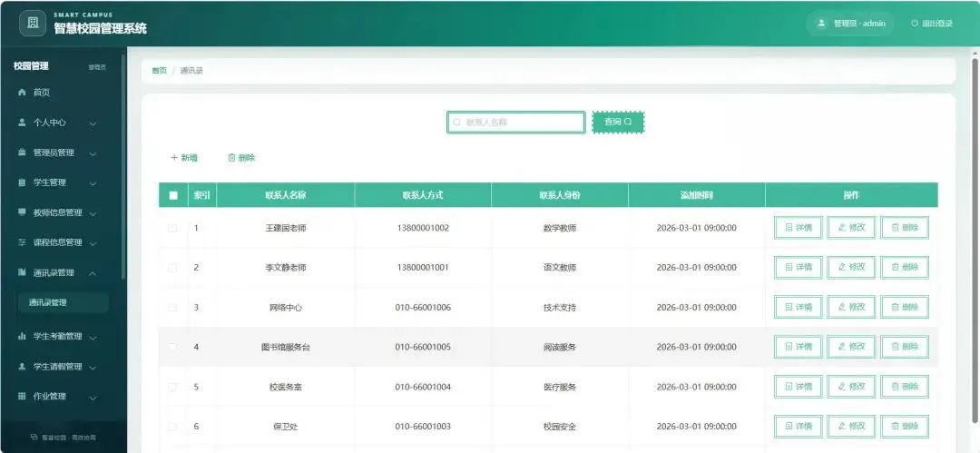
Task: Click the 作业管理 grid icon
Action: (x=23, y=396)
